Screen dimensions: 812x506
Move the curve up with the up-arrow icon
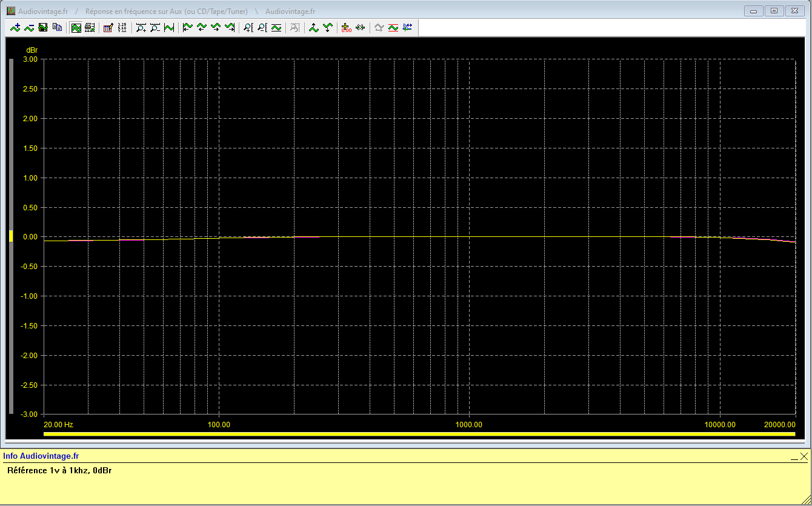tap(313, 27)
